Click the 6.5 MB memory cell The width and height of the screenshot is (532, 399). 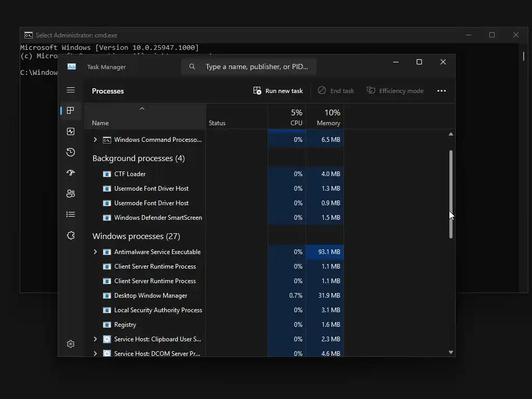[325, 139]
